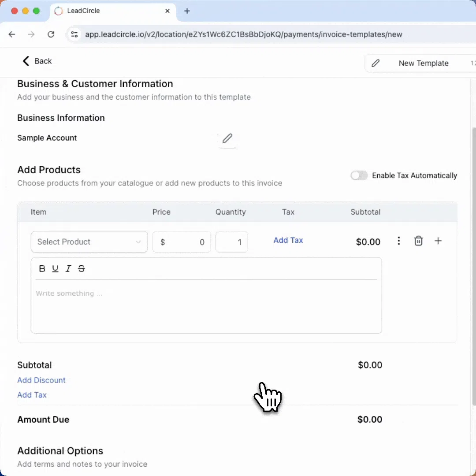Click the Underline formatting icon
The image size is (476, 476).
tap(55, 269)
